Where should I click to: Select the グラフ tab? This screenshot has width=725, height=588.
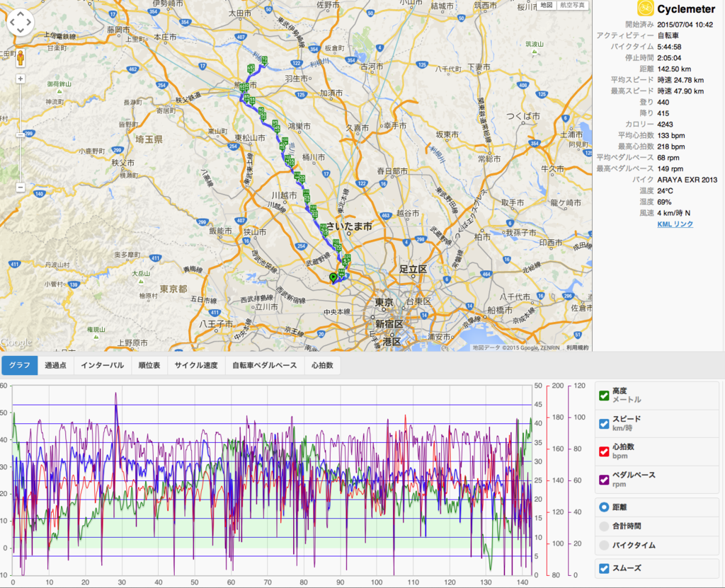tap(19, 365)
